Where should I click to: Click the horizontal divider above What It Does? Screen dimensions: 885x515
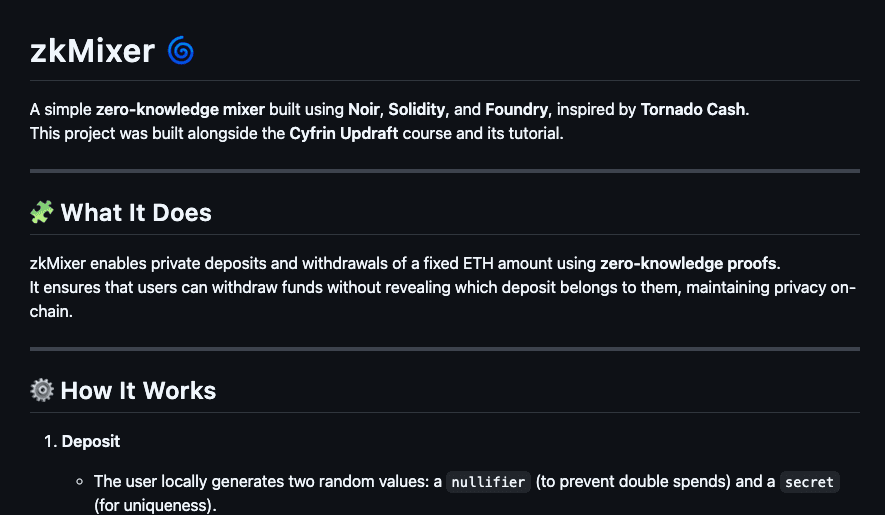point(445,171)
